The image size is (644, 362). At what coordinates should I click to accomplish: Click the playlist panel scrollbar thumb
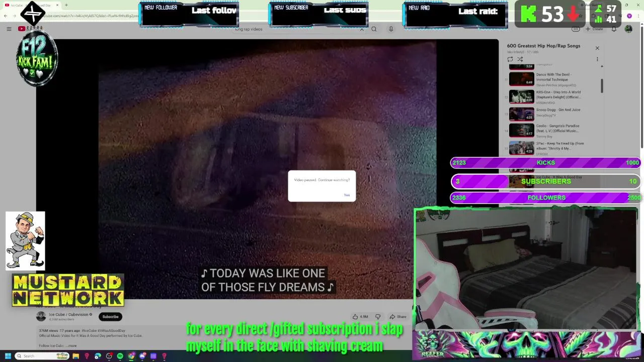[601, 85]
